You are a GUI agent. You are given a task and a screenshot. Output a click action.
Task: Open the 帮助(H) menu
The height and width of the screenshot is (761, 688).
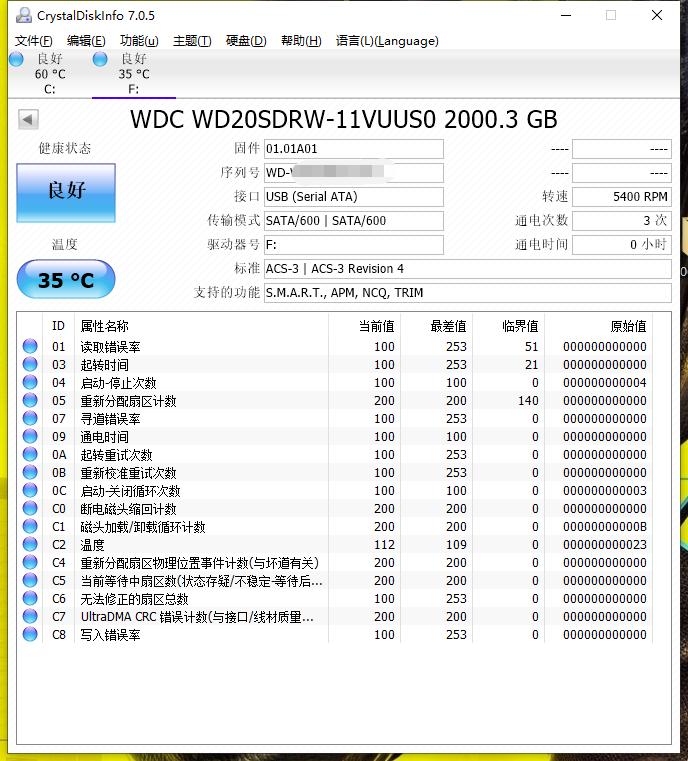coord(301,41)
